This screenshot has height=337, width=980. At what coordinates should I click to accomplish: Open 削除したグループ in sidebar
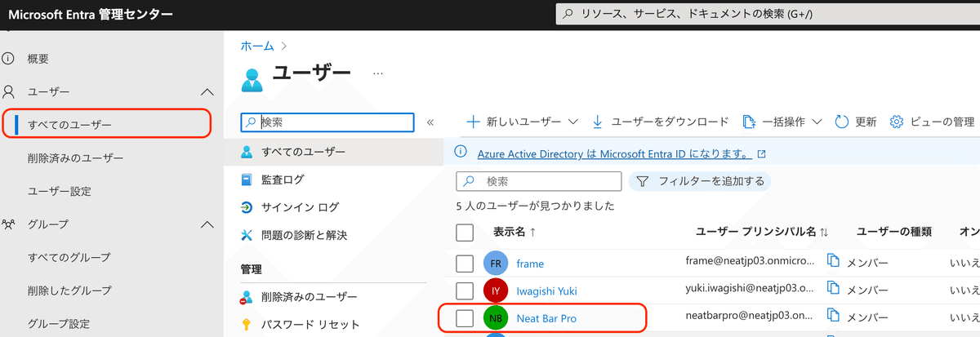point(69,290)
